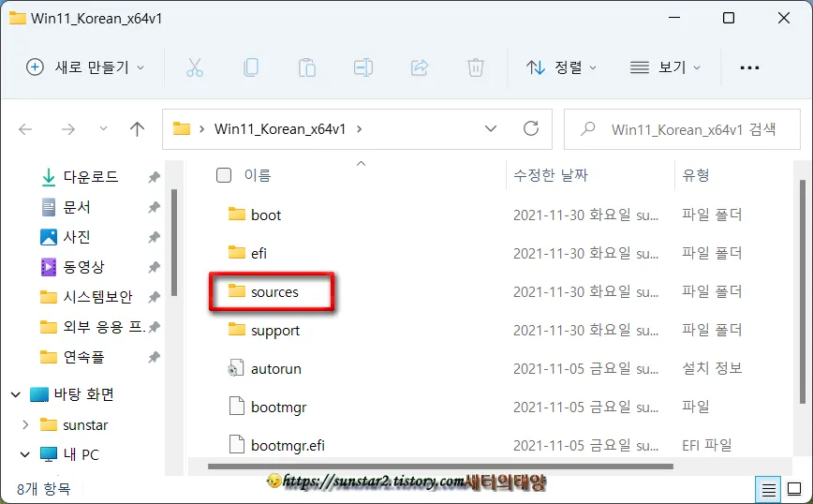This screenshot has height=504, width=813.
Task: Select the efi folder
Action: coord(259,253)
